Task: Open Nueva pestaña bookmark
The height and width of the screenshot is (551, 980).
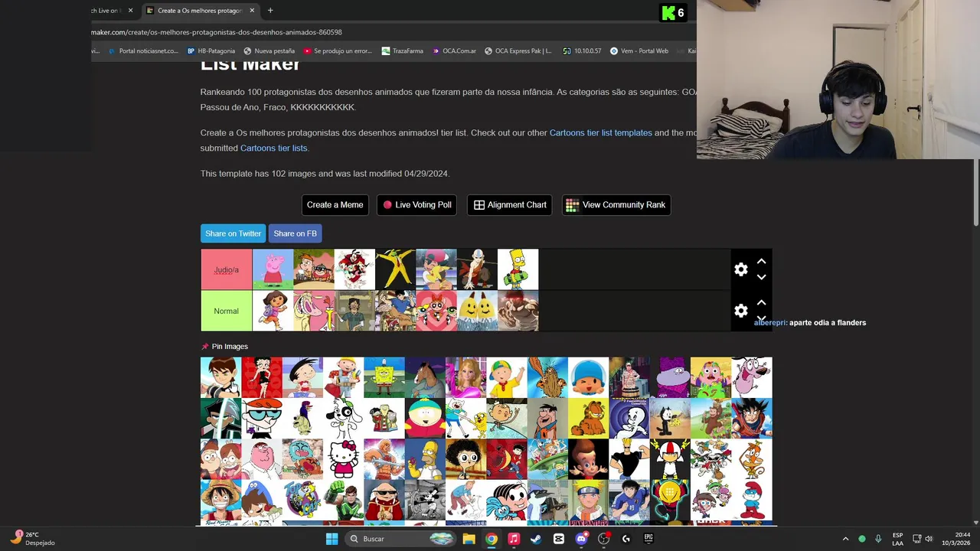Action: (269, 51)
